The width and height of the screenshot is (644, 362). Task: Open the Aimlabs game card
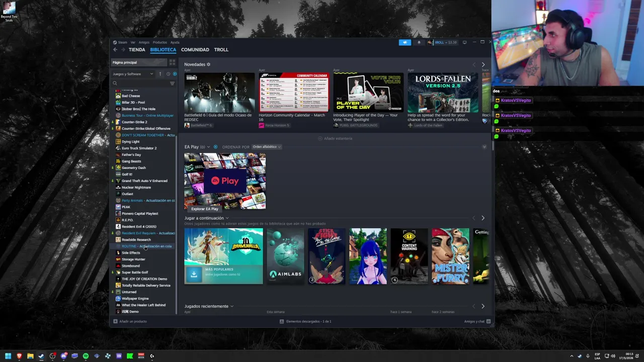click(x=285, y=256)
